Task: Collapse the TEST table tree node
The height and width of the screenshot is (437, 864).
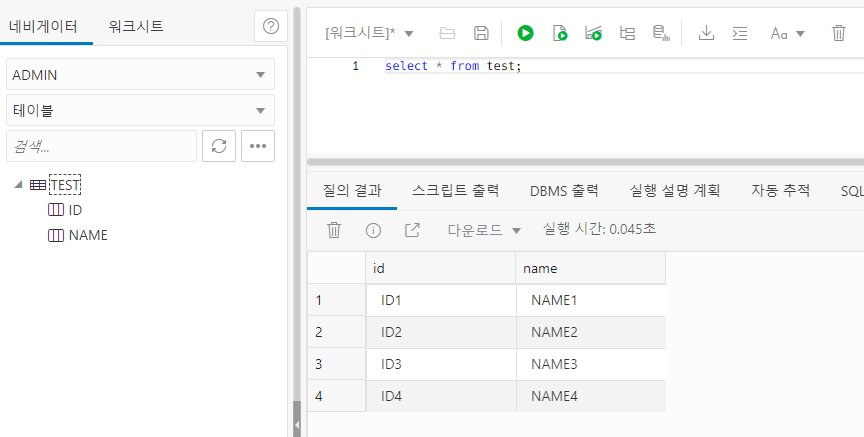Action: coord(18,185)
